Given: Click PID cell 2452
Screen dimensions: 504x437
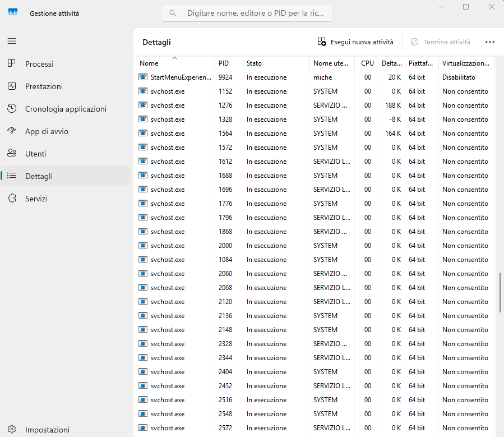Looking at the screenshot, I should click(x=225, y=385).
